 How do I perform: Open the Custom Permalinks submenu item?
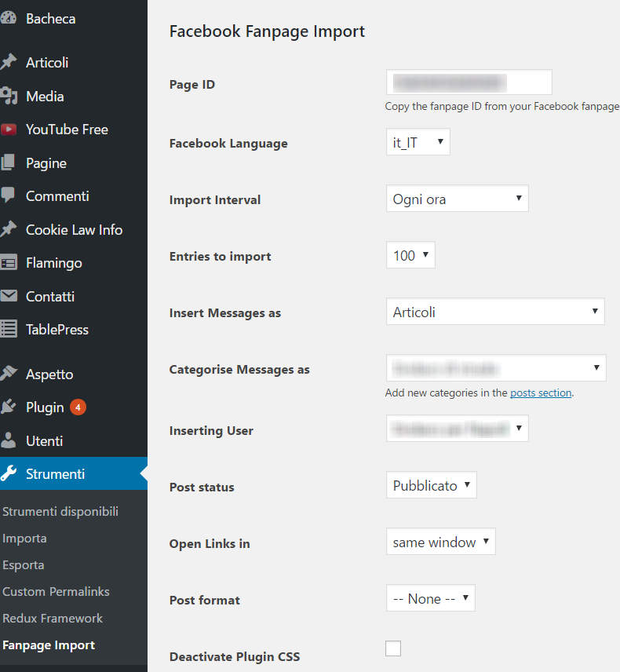(x=56, y=591)
